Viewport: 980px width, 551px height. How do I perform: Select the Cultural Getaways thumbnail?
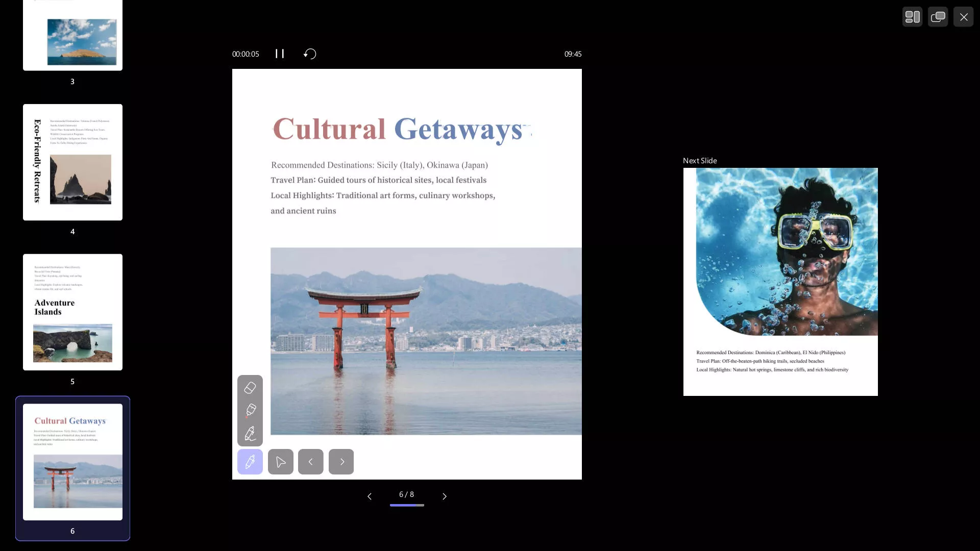pos(72,462)
